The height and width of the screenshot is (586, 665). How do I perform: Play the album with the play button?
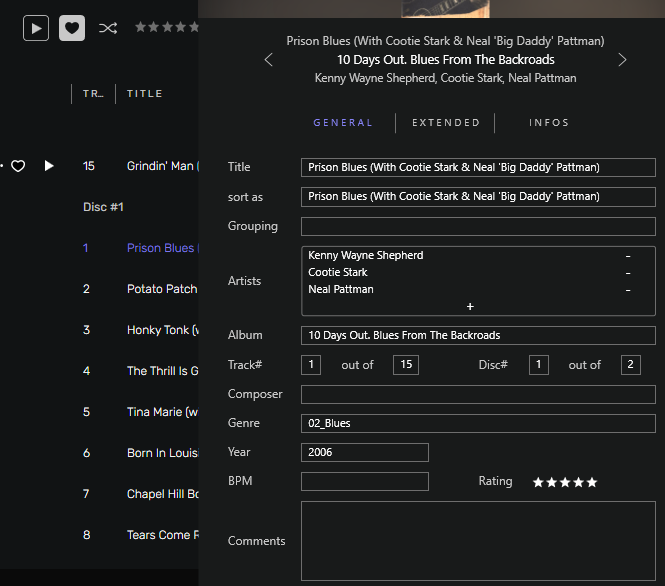click(x=36, y=28)
